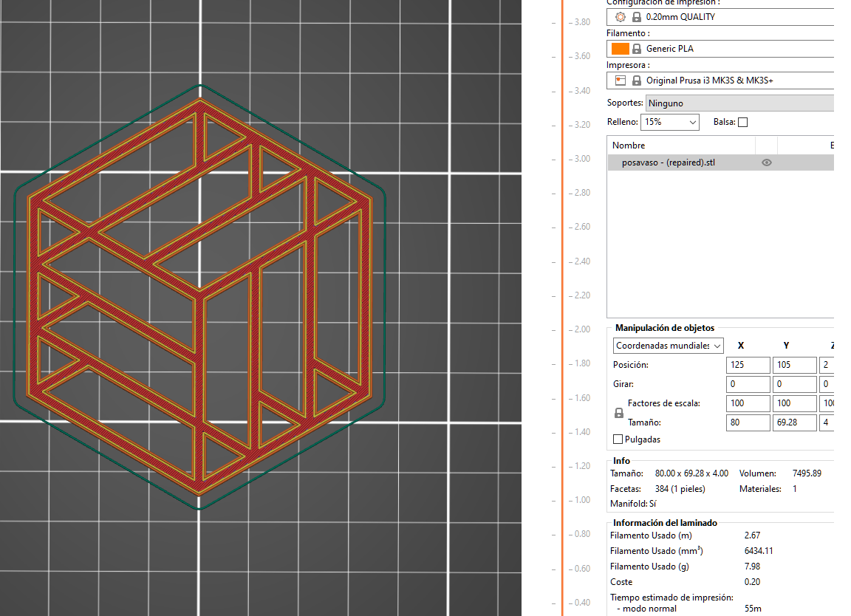Click the Girar X rotation field
851x616 pixels.
click(x=748, y=384)
